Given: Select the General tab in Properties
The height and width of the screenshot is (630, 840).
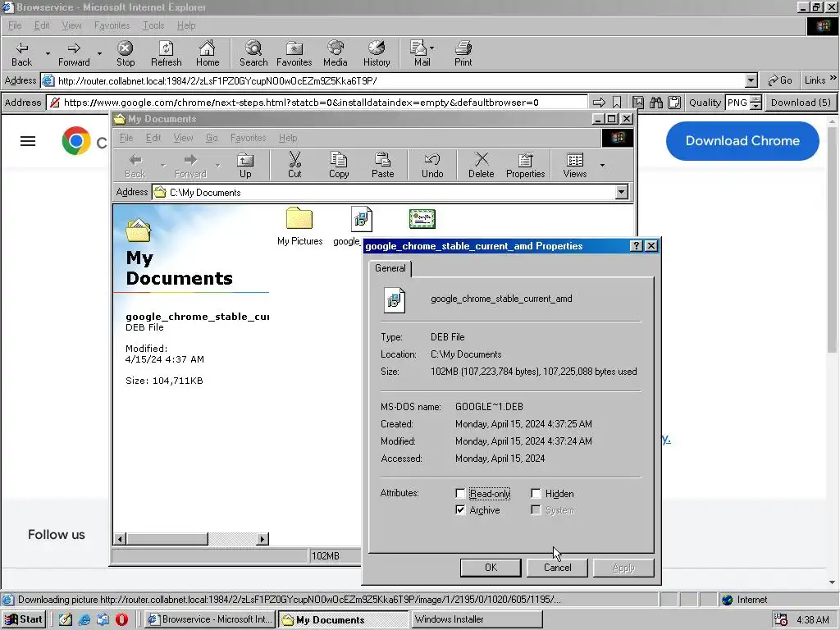Looking at the screenshot, I should pos(390,268).
